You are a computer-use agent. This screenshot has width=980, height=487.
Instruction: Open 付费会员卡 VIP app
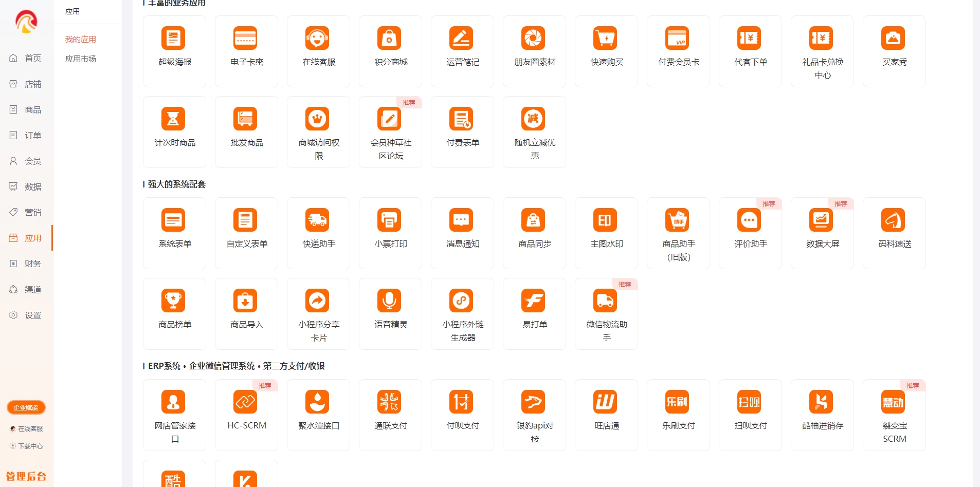(x=678, y=51)
